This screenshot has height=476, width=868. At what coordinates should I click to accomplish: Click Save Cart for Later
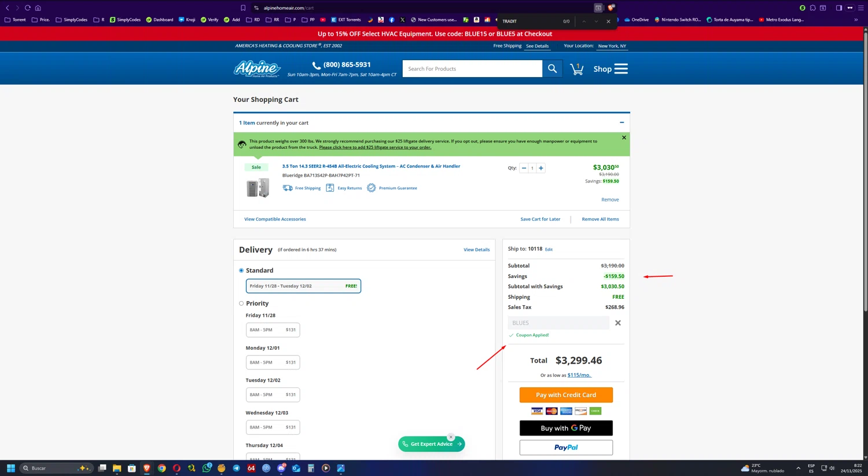coord(540,219)
